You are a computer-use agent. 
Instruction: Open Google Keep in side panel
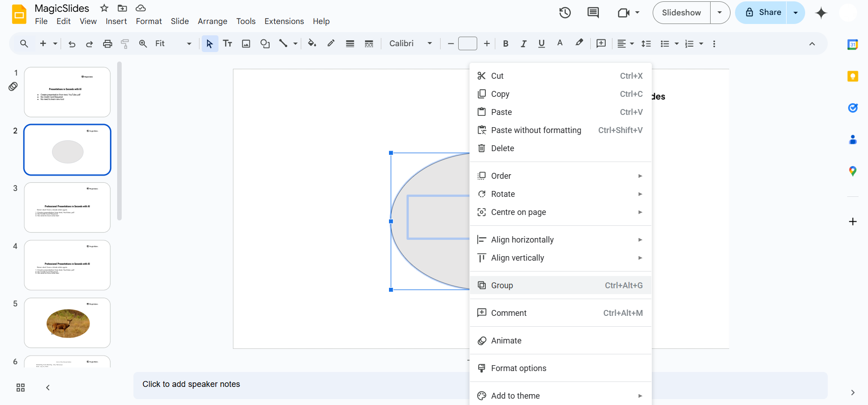point(853,76)
